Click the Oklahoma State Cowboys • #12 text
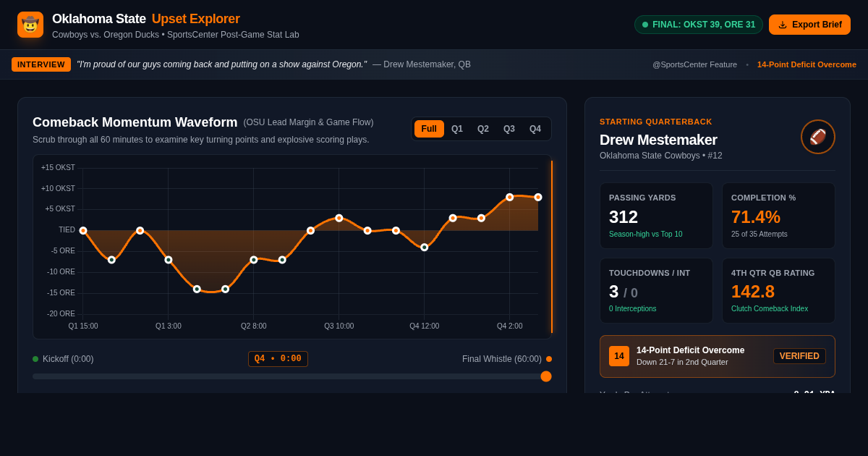 point(661,156)
